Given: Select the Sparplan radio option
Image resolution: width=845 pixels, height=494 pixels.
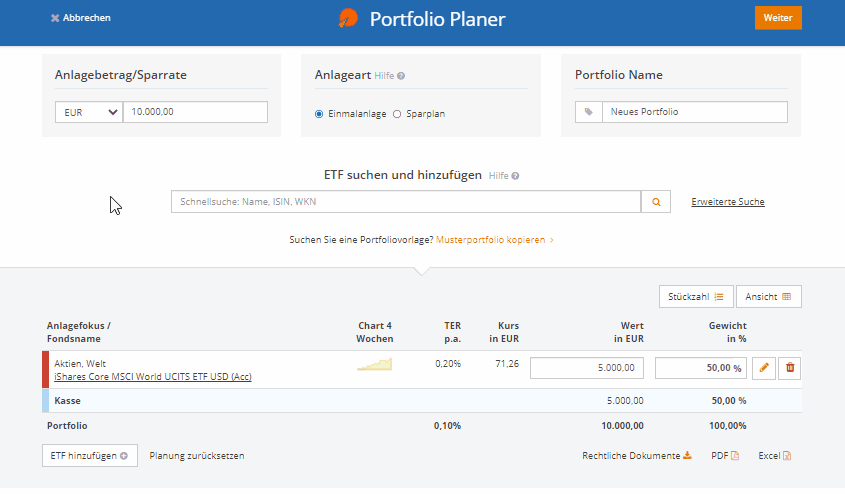Looking at the screenshot, I should [397, 114].
